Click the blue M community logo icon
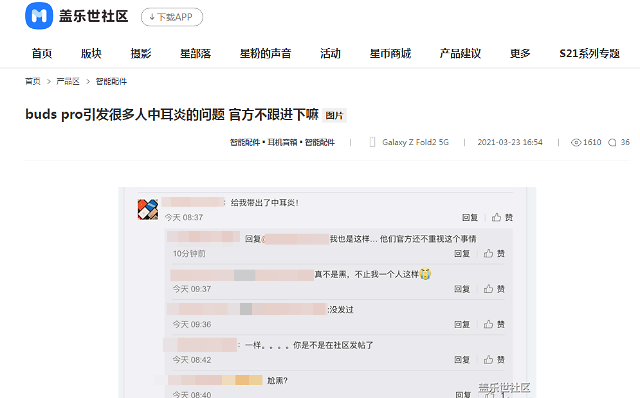The height and width of the screenshot is (398, 640). (x=39, y=16)
